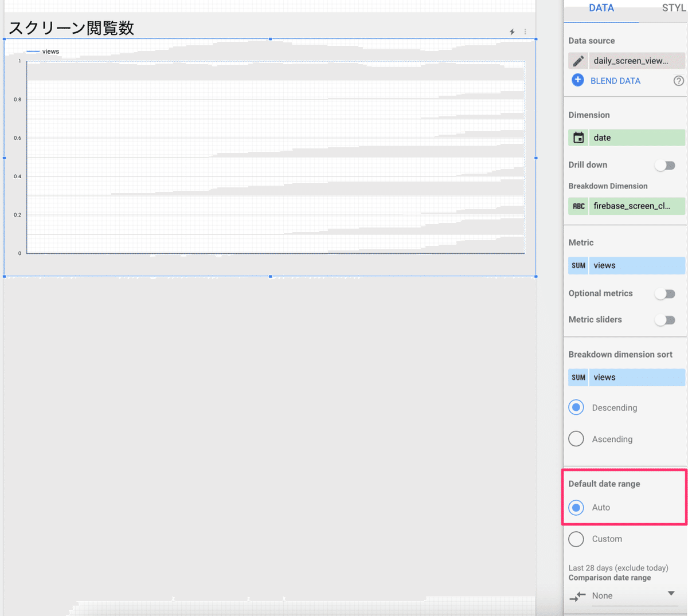
Task: Enable the Drill down toggle
Action: point(665,165)
